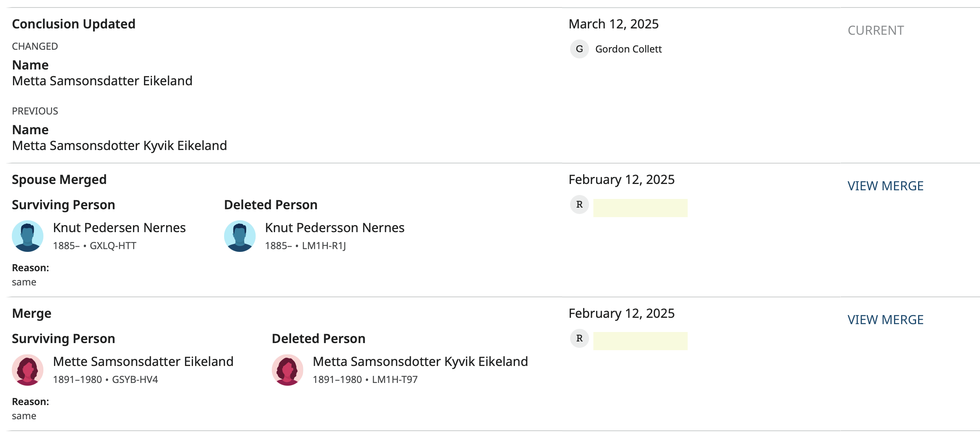Click highlighted contributor name in Spouse Merged entry
This screenshot has width=980, height=439.
tap(640, 208)
